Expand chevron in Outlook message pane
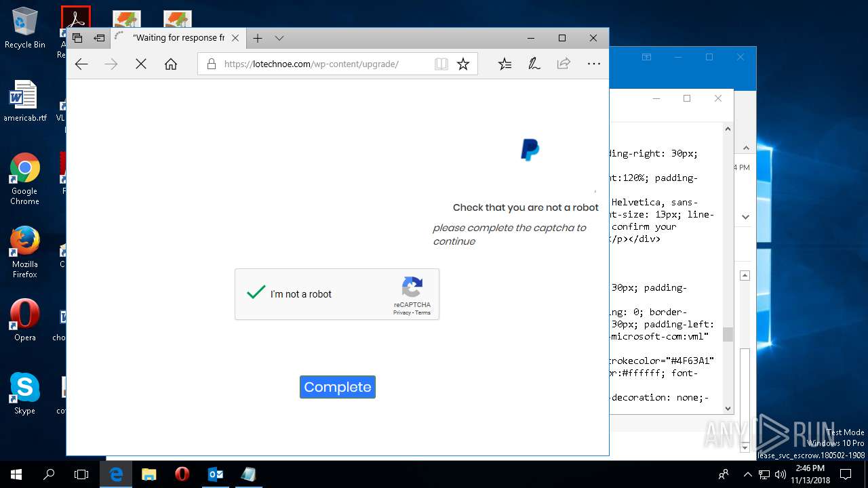Viewport: 868px width, 488px height. (746, 217)
